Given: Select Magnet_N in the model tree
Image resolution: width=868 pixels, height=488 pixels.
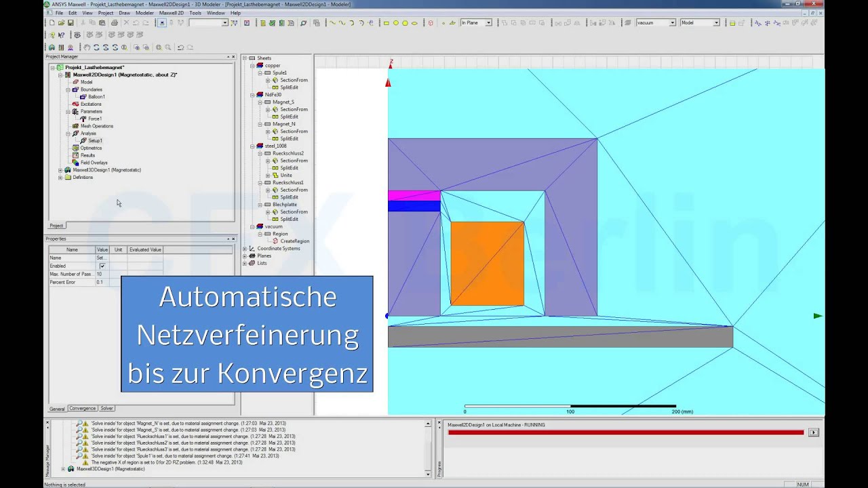Looking at the screenshot, I should [284, 124].
